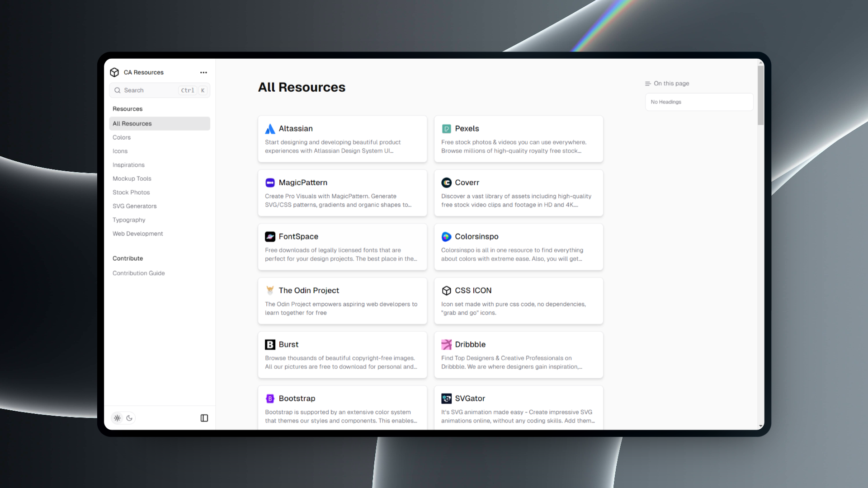Switch to dark theme moon icon
This screenshot has width=868, height=488.
coord(129,418)
